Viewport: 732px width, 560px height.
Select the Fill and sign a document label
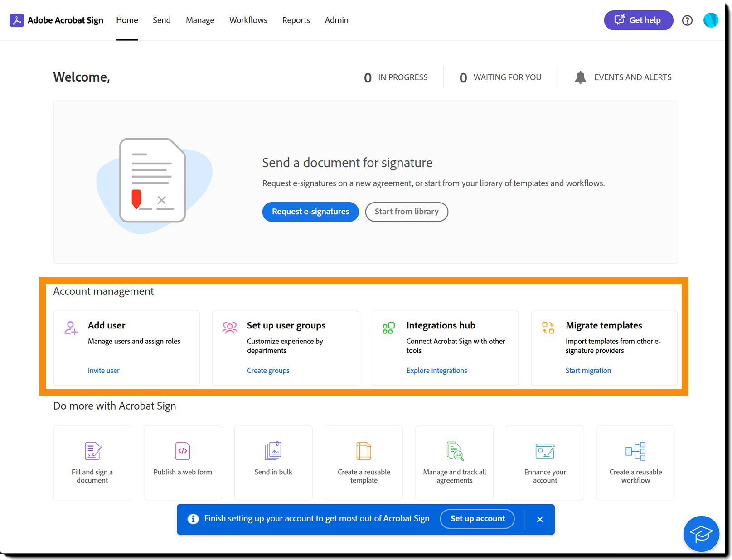click(92, 476)
